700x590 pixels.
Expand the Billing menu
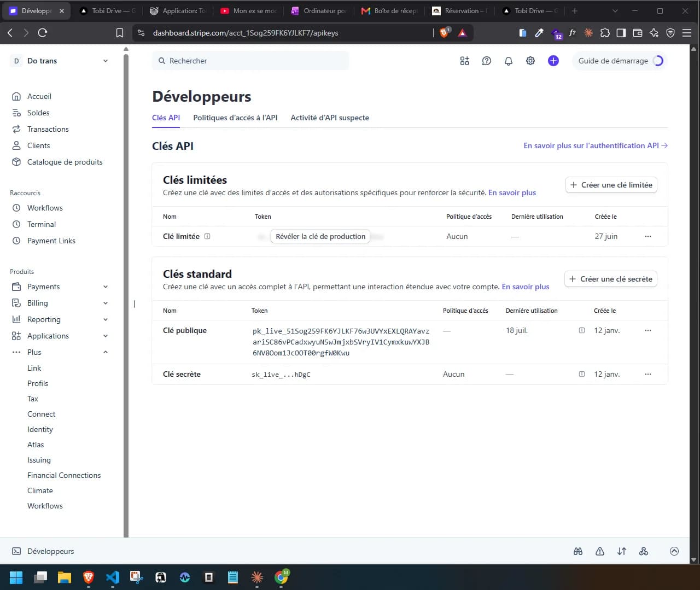[x=106, y=303]
